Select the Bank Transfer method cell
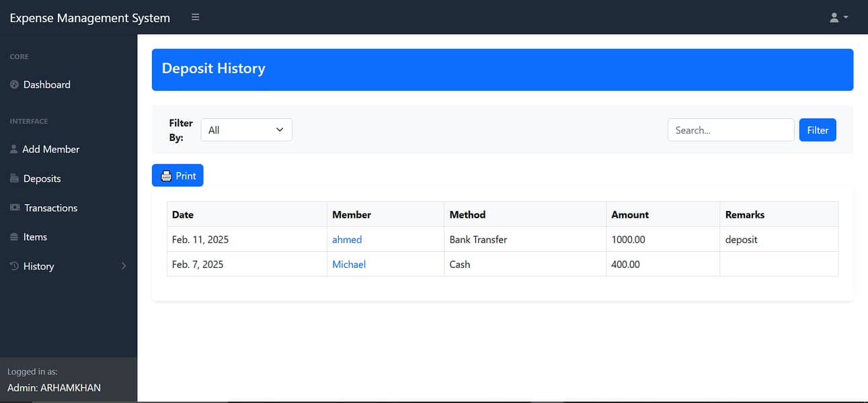The width and height of the screenshot is (868, 403). [x=526, y=239]
